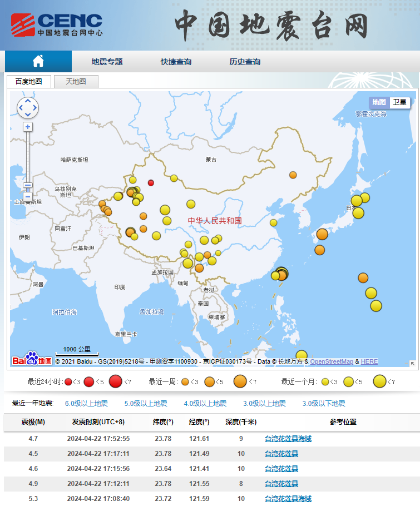
Task: Pan the map right with arrow control
Action: point(35,108)
